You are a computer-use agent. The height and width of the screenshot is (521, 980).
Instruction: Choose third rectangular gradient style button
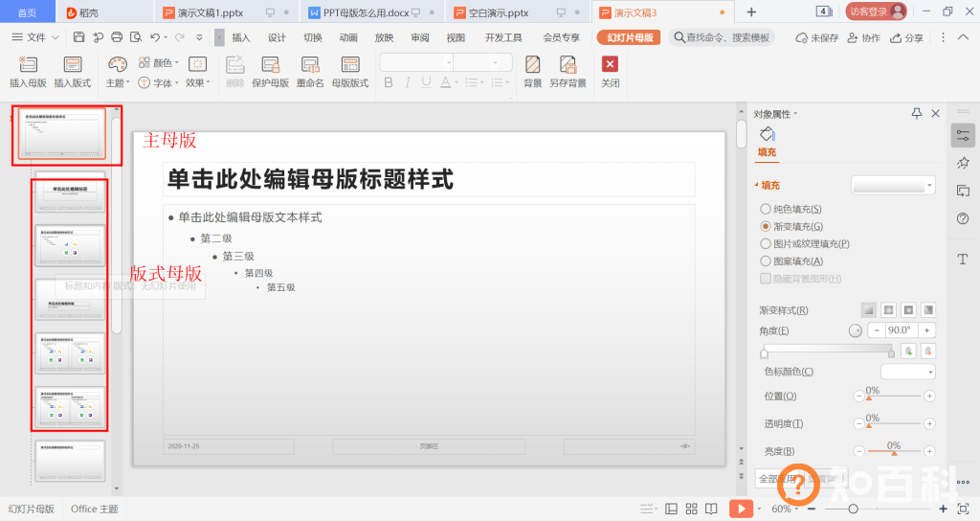909,310
